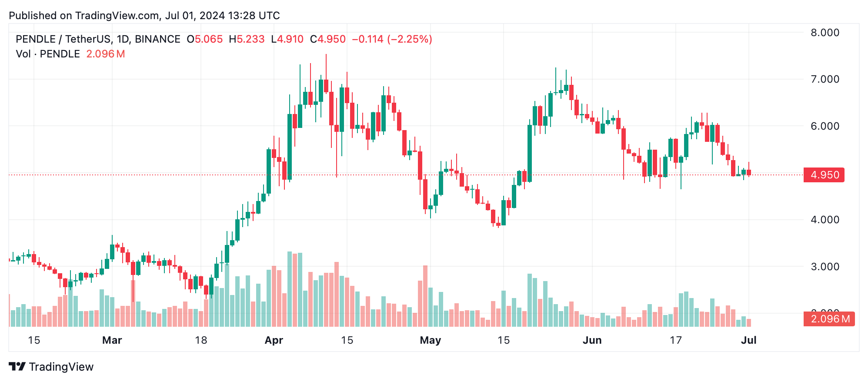The width and height of the screenshot is (868, 382).
Task: Click the TradingView wordmark text
Action: pyautogui.click(x=61, y=367)
